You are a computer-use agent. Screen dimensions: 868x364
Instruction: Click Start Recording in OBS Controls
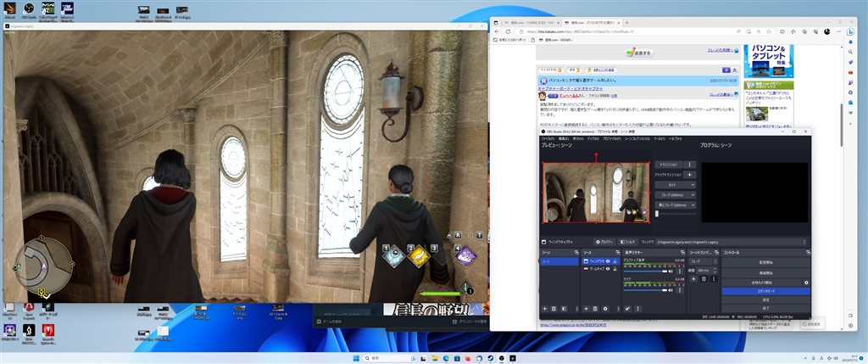point(765,272)
